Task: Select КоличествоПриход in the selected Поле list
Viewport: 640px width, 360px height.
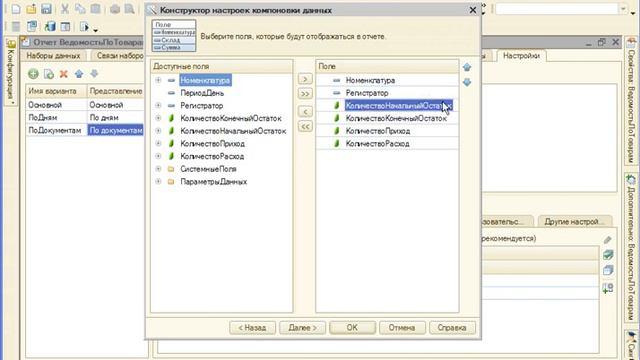Action: pyautogui.click(x=378, y=131)
